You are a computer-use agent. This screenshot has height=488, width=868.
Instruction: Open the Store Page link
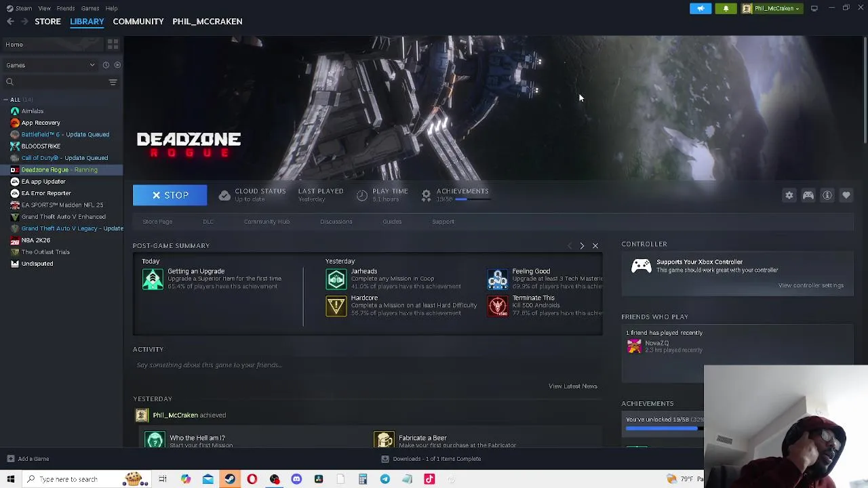[x=157, y=222]
